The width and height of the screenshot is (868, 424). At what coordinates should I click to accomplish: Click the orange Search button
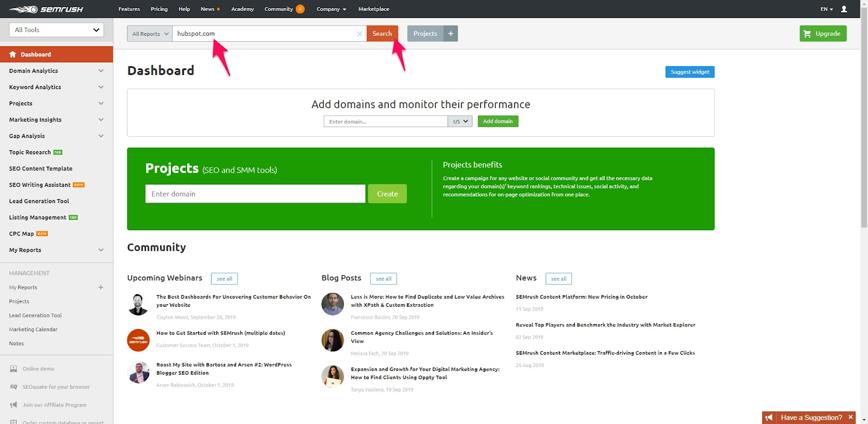point(382,34)
